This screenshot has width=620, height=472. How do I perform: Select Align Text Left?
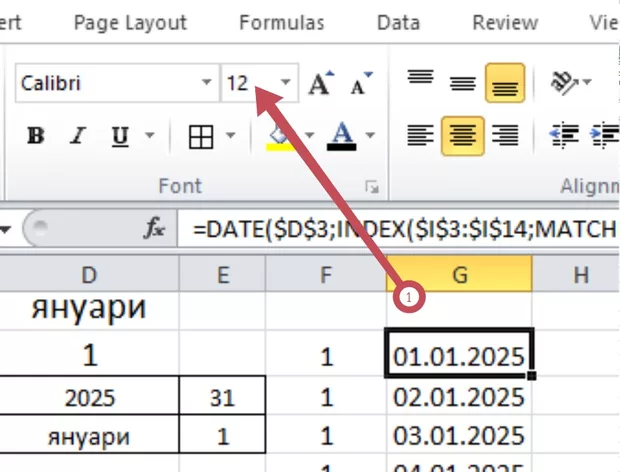420,135
